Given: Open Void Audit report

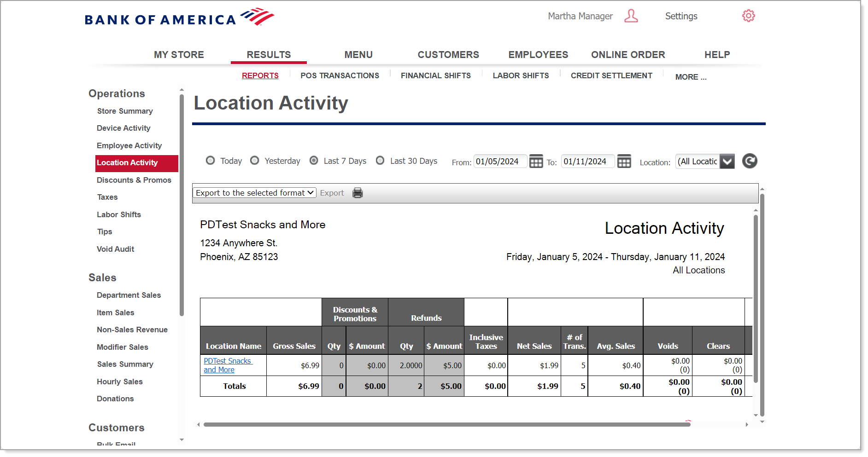Looking at the screenshot, I should (x=115, y=249).
